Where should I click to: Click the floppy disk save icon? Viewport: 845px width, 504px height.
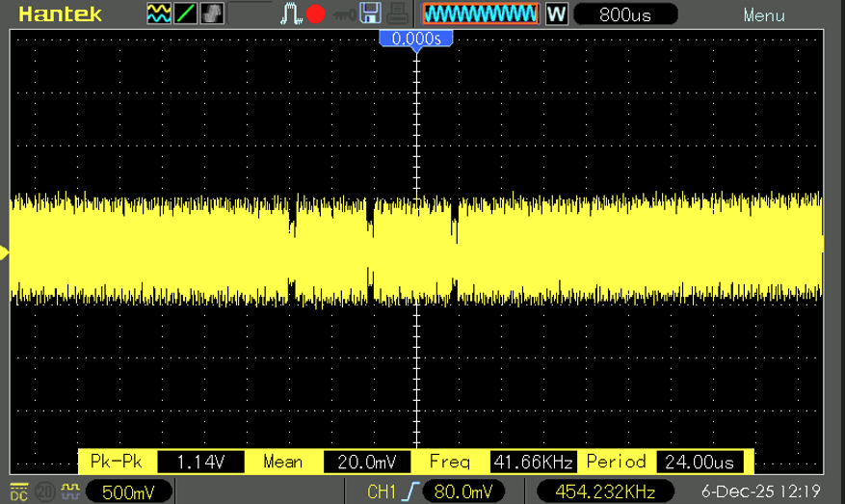tap(369, 14)
